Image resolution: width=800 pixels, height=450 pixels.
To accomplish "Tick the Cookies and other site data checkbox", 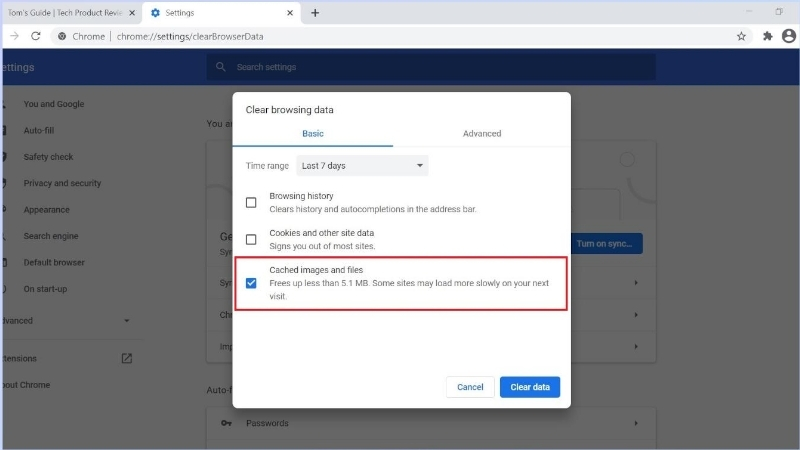I will click(251, 239).
